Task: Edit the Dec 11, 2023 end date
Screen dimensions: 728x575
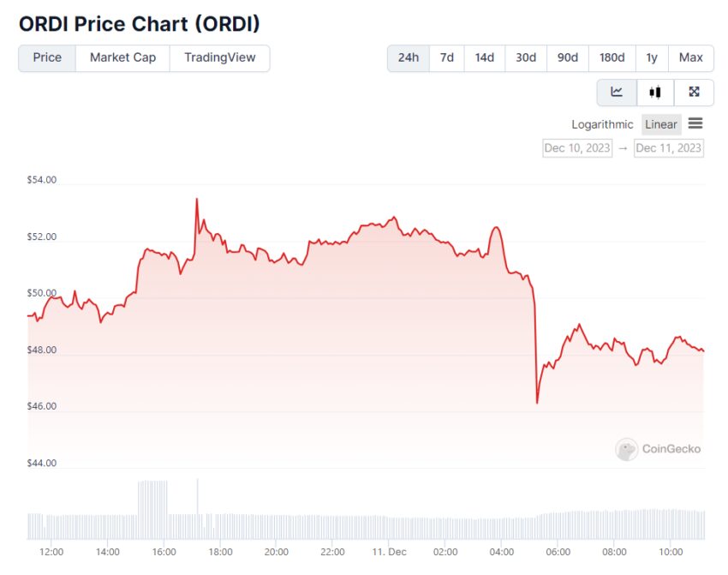Action: tap(669, 148)
